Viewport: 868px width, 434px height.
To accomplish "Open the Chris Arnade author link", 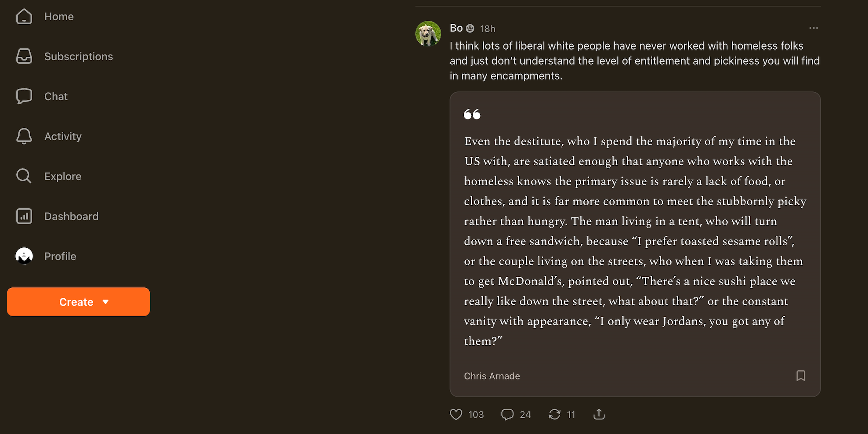I will tap(492, 376).
